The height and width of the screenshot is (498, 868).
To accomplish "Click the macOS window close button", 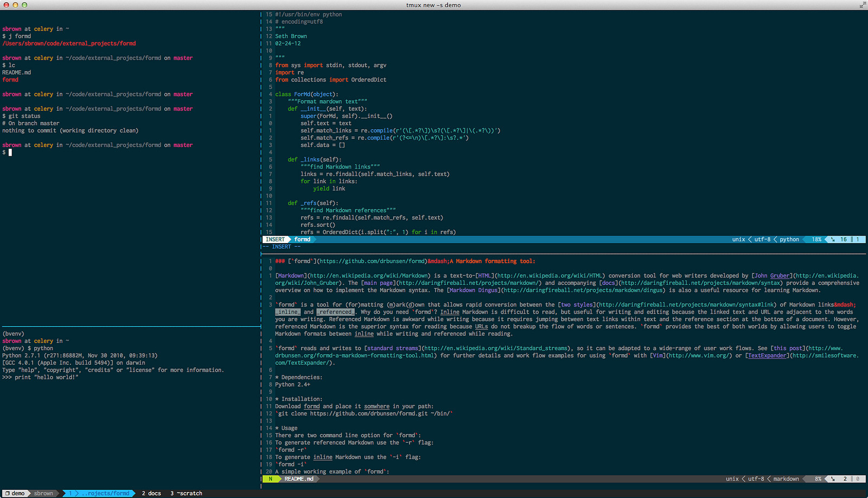I will (5, 5).
